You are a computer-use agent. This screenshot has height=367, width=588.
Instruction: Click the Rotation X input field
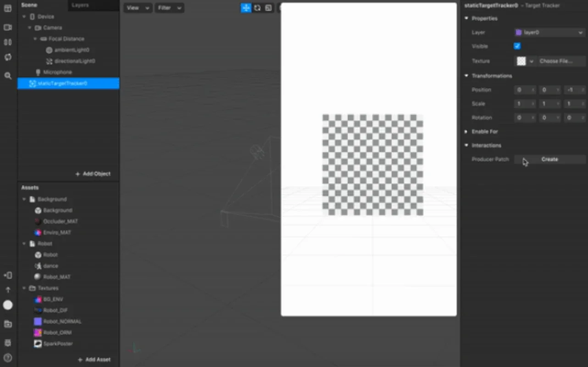coord(525,117)
